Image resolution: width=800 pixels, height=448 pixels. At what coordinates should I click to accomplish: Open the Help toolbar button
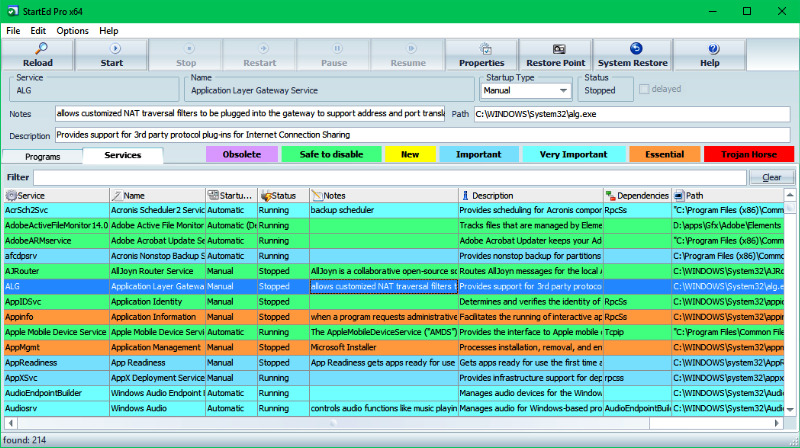point(710,55)
